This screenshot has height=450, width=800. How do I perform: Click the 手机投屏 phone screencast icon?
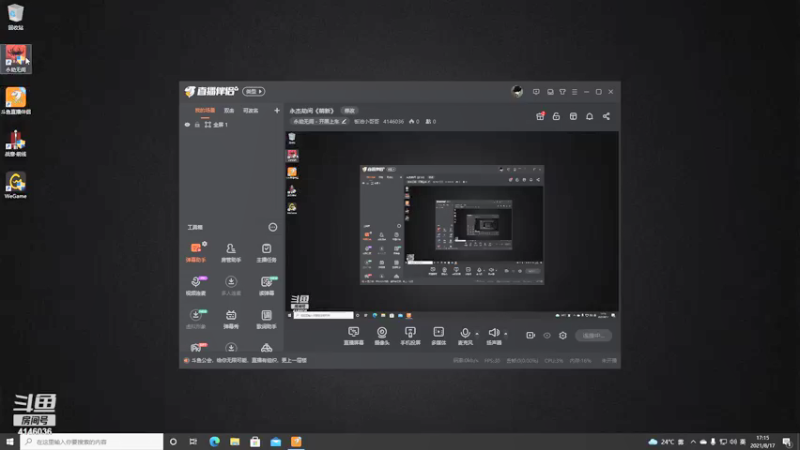pos(410,336)
